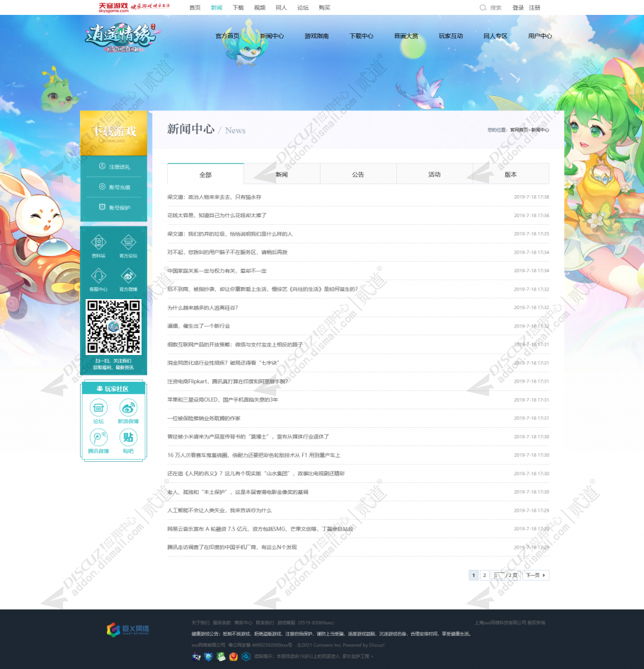
Task: Open 同人专区 in main navigation
Action: click(495, 36)
